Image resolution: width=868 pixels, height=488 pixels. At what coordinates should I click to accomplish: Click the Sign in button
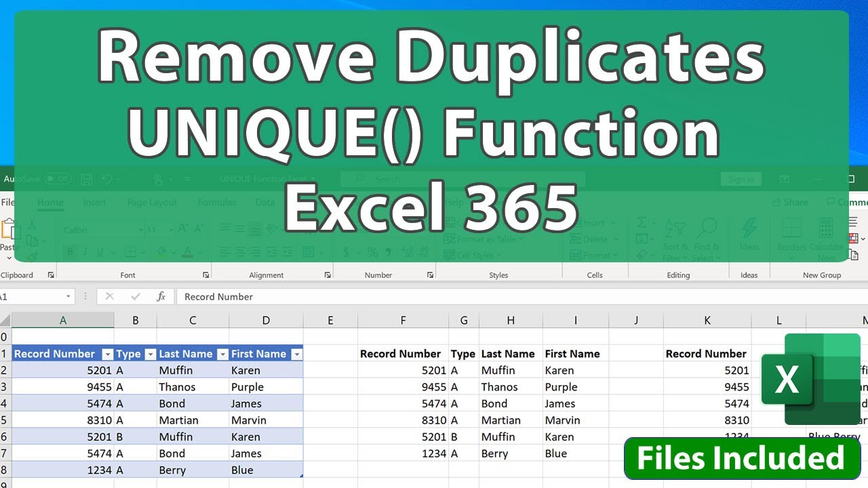[x=741, y=179]
